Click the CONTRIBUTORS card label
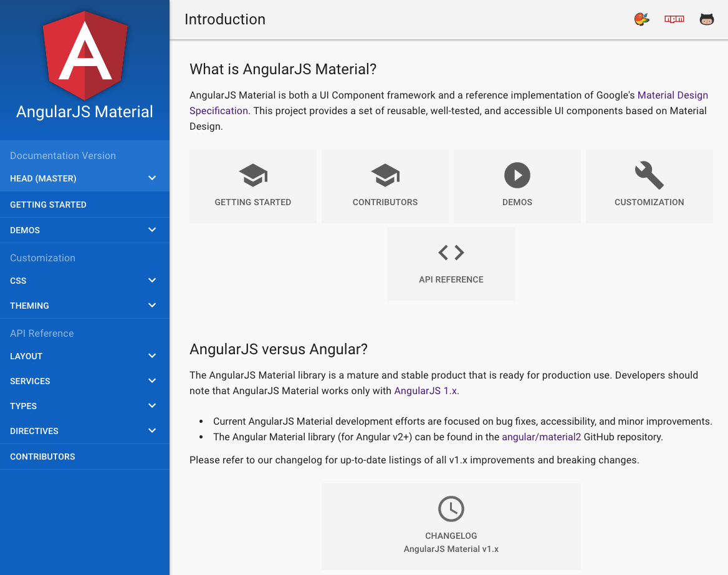The width and height of the screenshot is (728, 575). click(x=385, y=202)
